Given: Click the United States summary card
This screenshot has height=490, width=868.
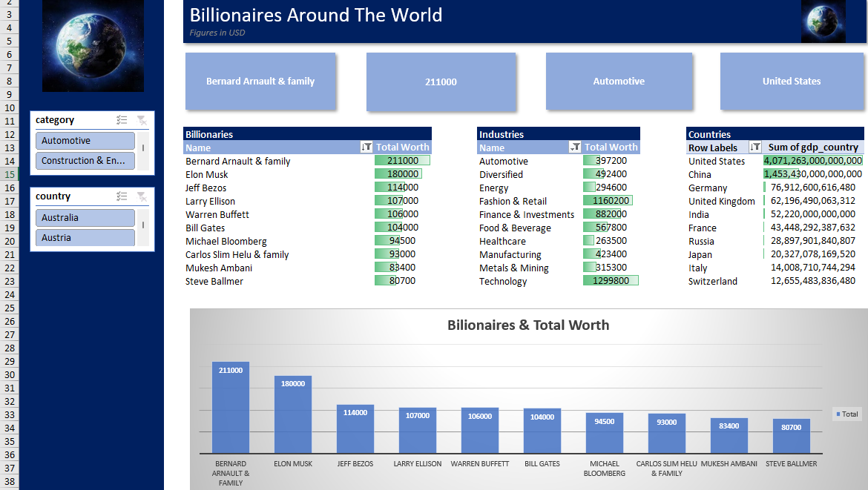Looking at the screenshot, I should coord(792,82).
